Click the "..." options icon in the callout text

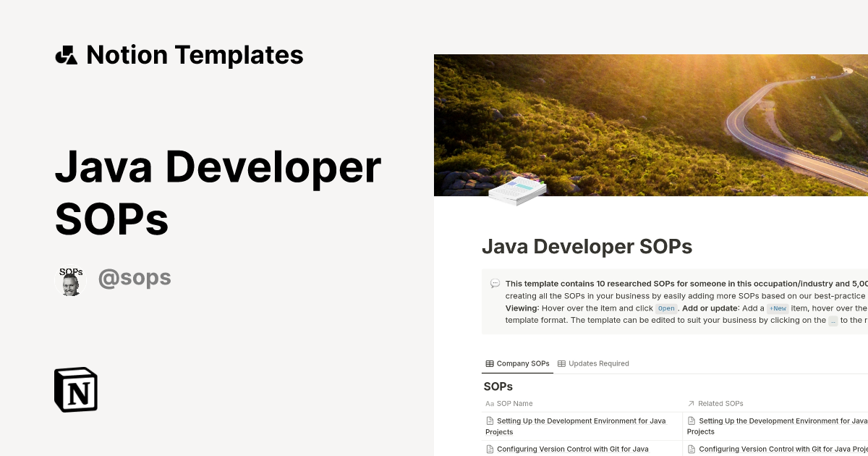click(833, 320)
